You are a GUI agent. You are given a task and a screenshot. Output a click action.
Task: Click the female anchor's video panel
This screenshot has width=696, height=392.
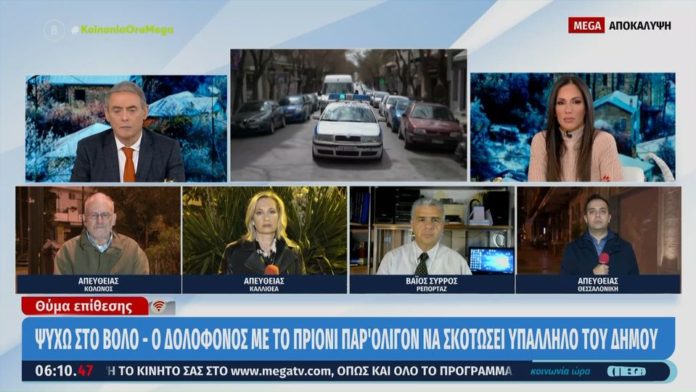[573, 127]
